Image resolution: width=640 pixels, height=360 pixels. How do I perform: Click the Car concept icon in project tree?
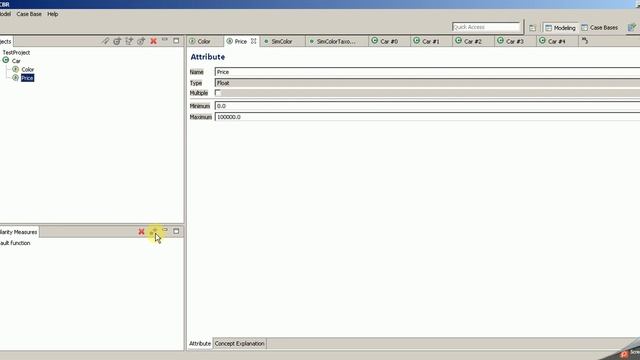click(6, 60)
